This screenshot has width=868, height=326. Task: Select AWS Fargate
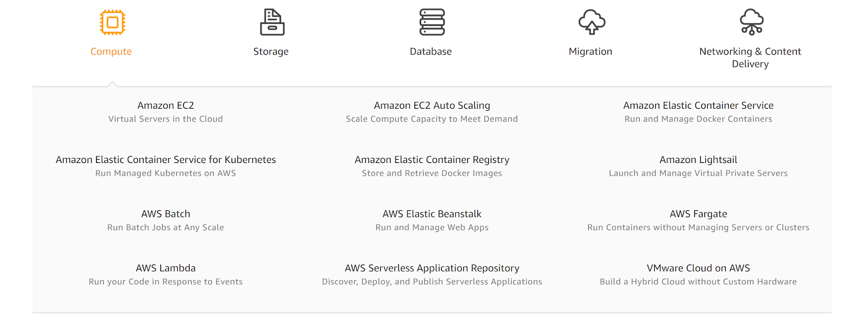(x=698, y=214)
